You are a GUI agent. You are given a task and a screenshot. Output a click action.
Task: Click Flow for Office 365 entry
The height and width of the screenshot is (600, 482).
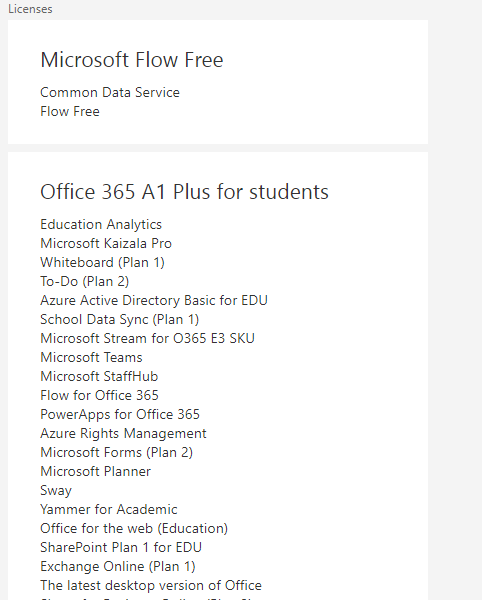[99, 395]
